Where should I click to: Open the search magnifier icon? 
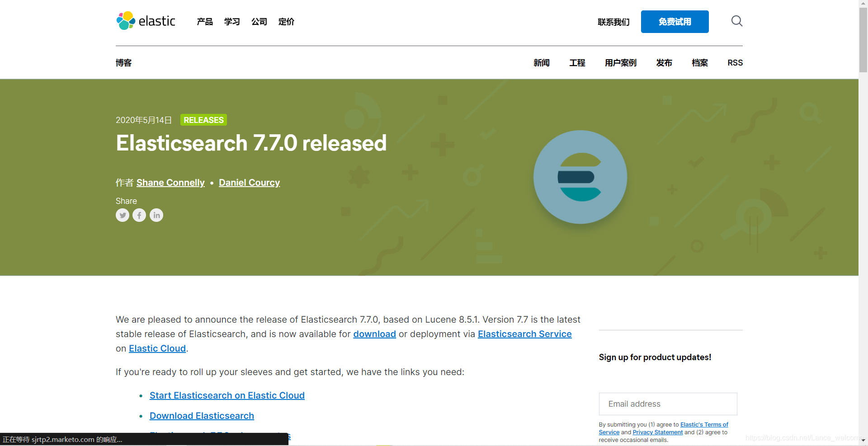[736, 21]
